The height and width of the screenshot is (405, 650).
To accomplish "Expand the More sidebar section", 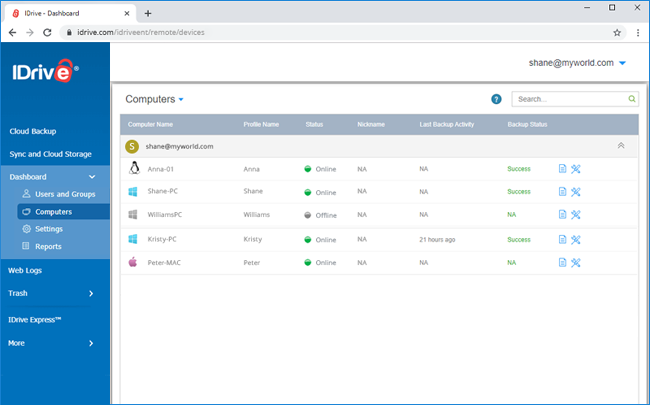I will coord(91,343).
